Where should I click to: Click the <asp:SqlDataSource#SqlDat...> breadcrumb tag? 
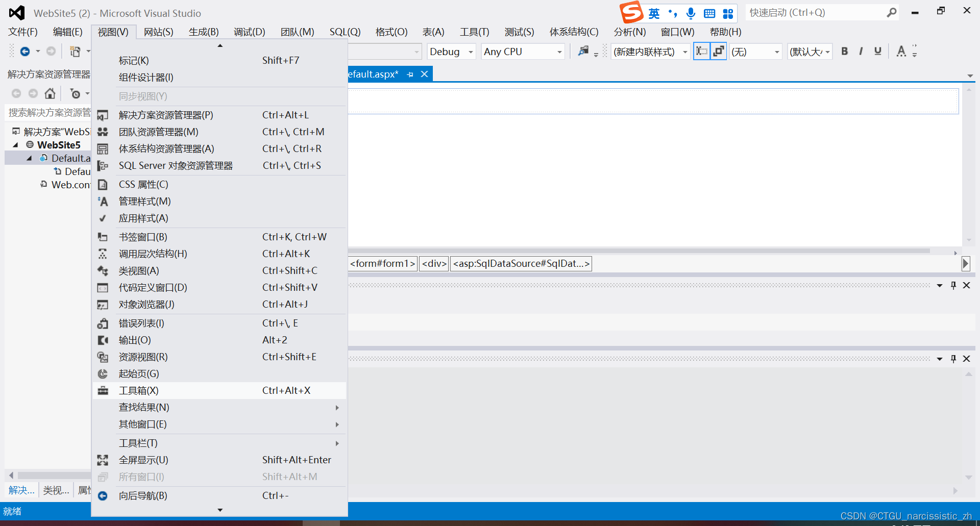pos(521,263)
